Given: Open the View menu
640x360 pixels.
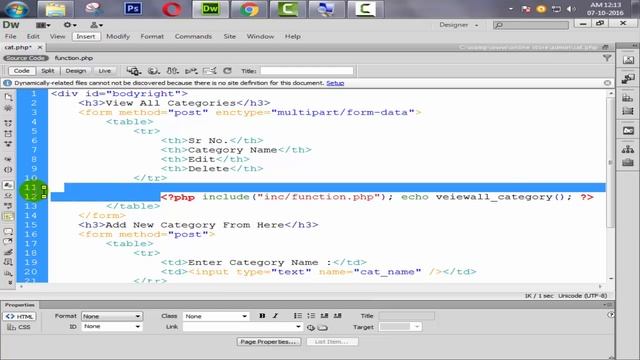Looking at the screenshot, I should point(58,36).
